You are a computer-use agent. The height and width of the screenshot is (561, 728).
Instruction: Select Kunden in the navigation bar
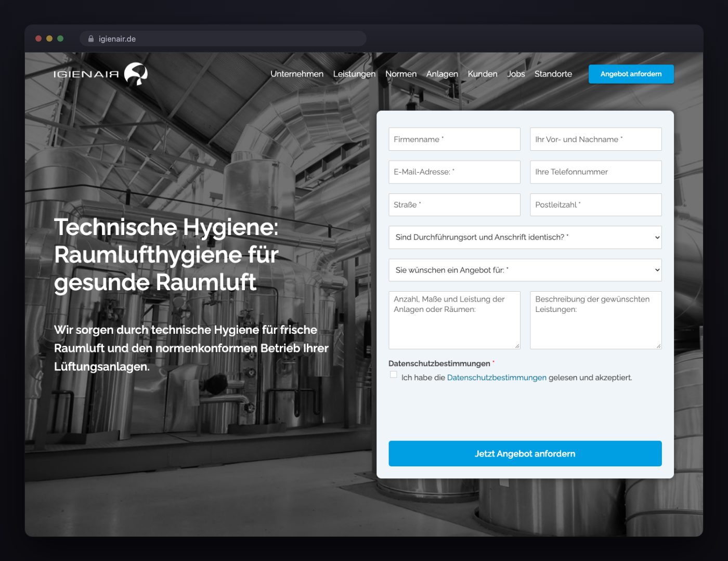click(483, 74)
